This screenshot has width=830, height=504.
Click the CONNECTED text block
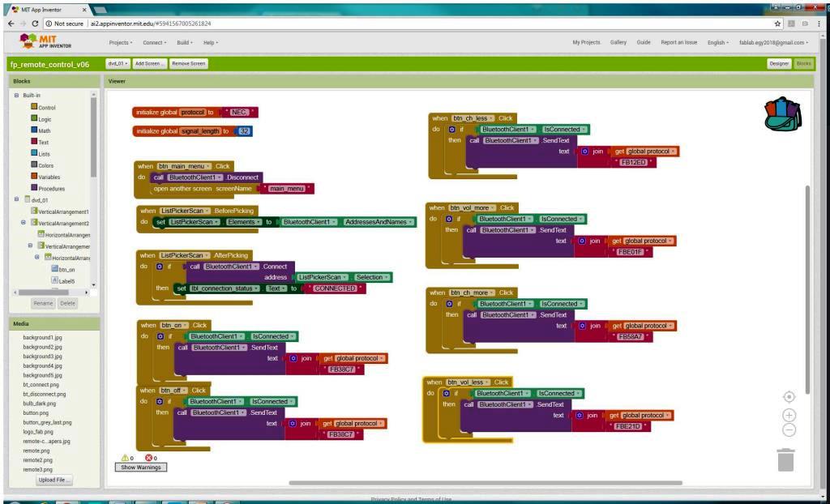pos(335,288)
